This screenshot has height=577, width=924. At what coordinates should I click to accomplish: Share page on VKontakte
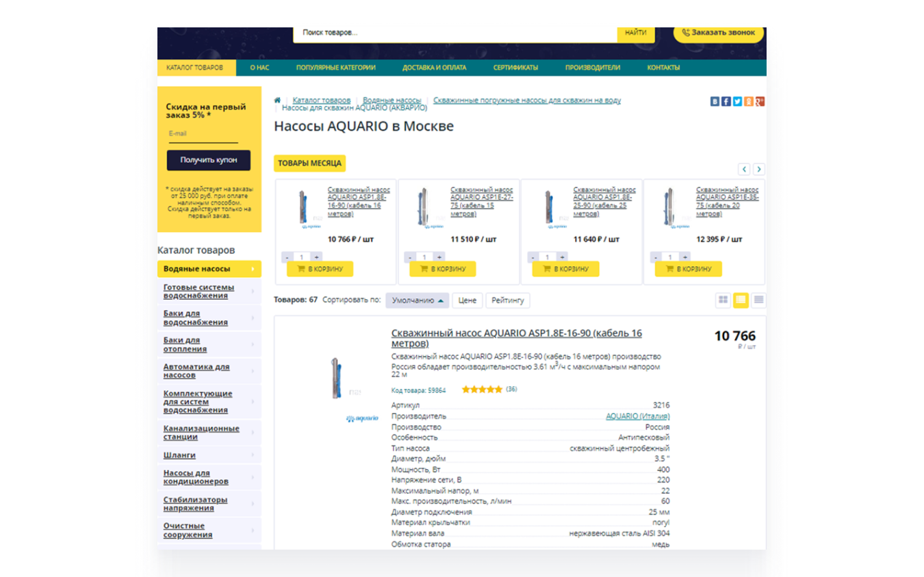(715, 101)
